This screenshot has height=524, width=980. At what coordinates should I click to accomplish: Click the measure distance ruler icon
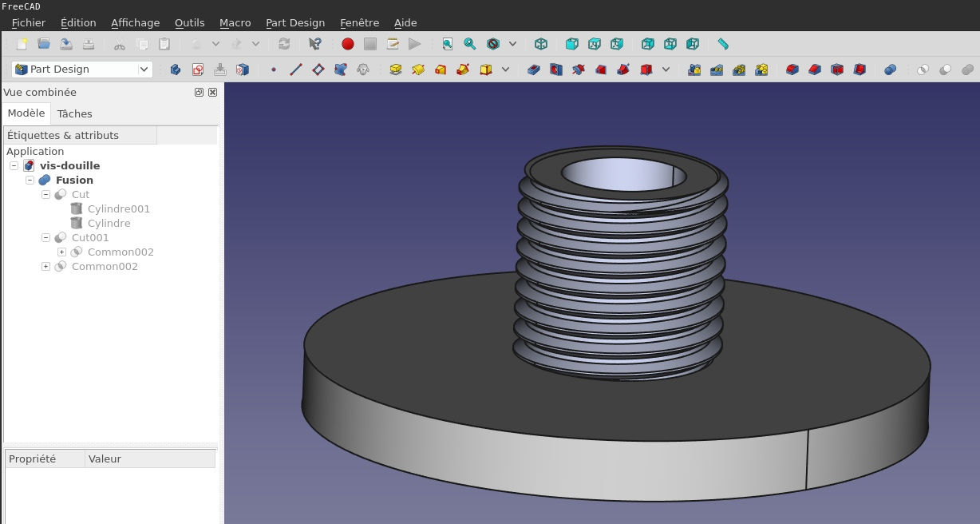point(723,44)
